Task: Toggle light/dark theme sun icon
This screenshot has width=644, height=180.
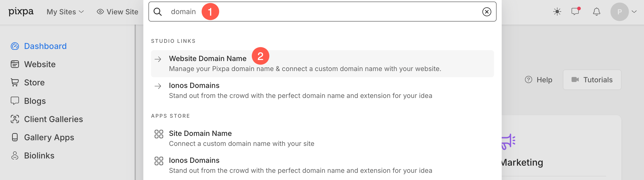Action: [x=557, y=12]
